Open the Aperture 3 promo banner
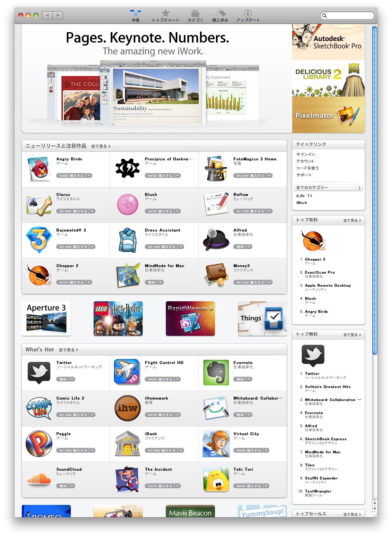Image resolution: width=392 pixels, height=539 pixels. [x=46, y=318]
